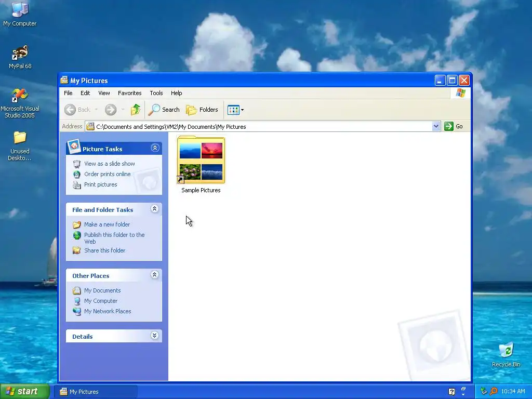Click the Start button

click(25, 392)
